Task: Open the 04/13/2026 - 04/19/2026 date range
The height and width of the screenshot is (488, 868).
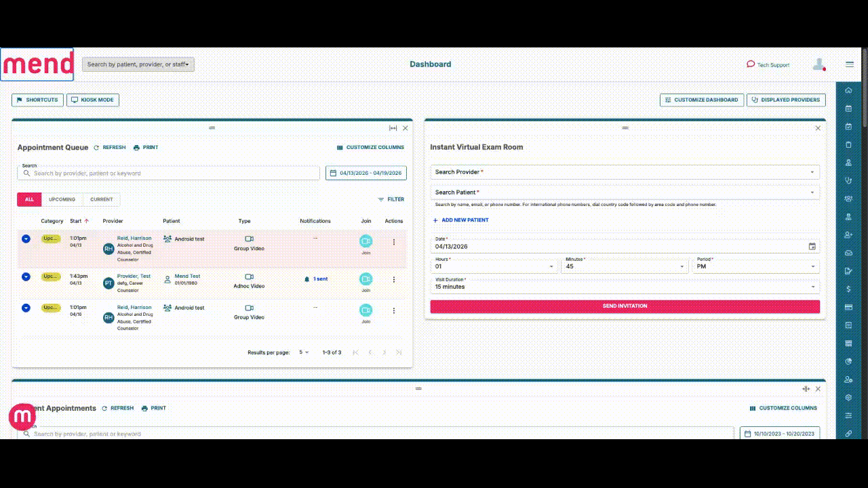Action: pyautogui.click(x=366, y=173)
